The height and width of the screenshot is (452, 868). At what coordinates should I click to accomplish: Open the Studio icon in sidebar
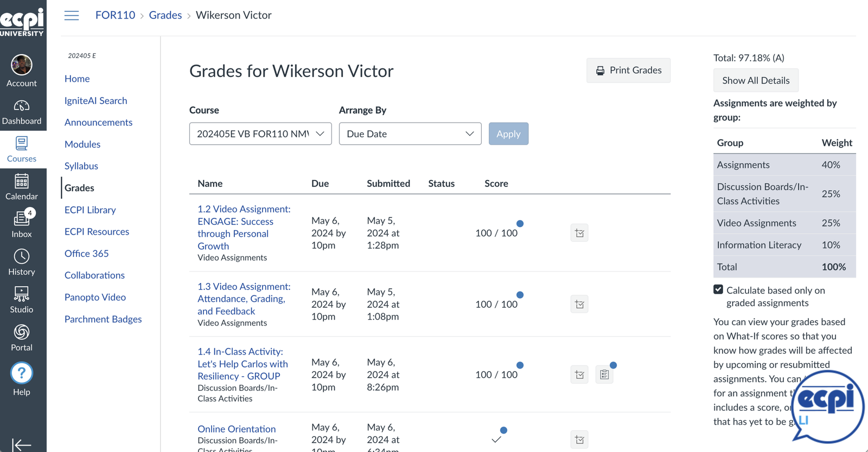click(x=22, y=300)
